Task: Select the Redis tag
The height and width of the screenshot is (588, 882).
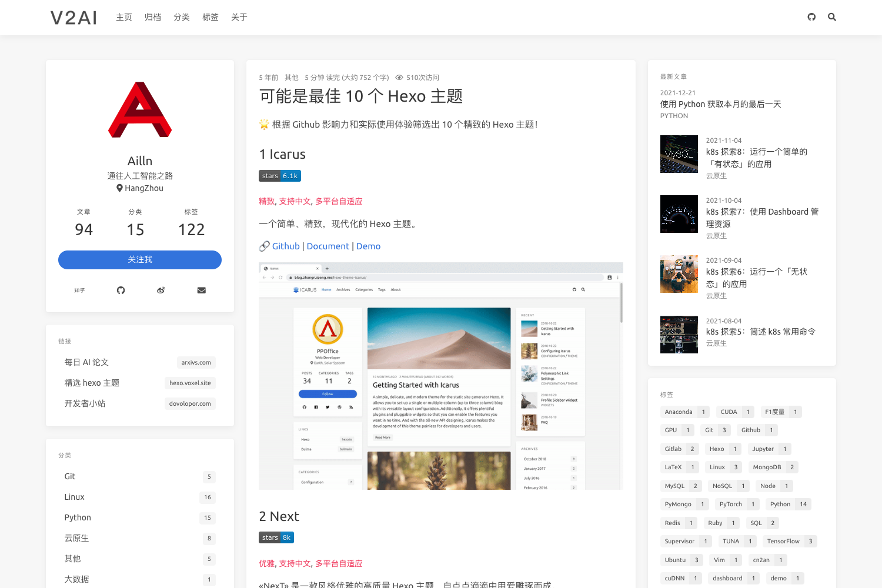Action: (x=679, y=523)
